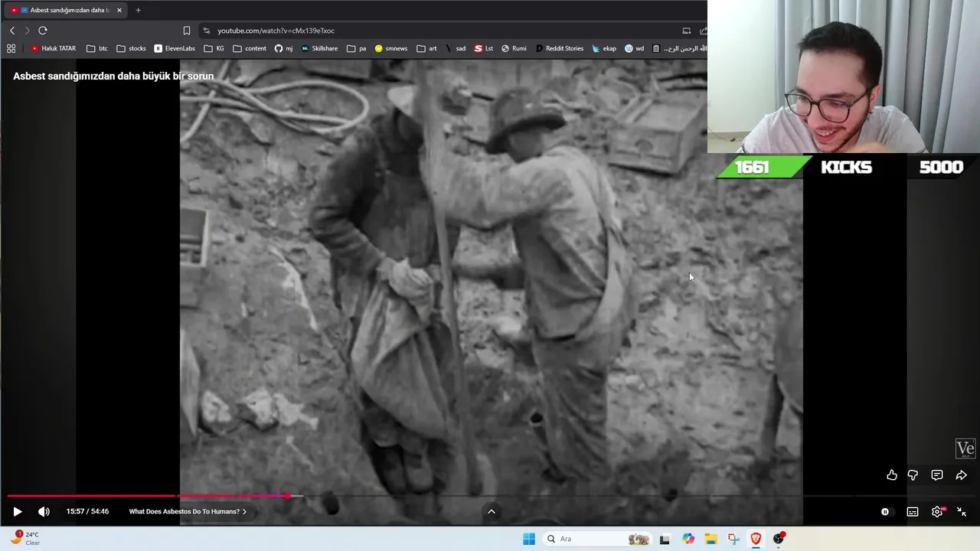
Task: Close the Asbest YouTube tab
Action: tap(119, 10)
